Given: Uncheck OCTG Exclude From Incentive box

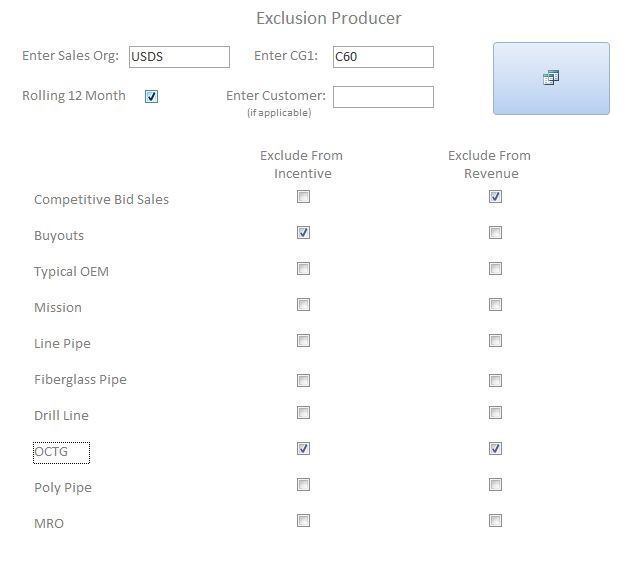Looking at the screenshot, I should pos(303,449).
